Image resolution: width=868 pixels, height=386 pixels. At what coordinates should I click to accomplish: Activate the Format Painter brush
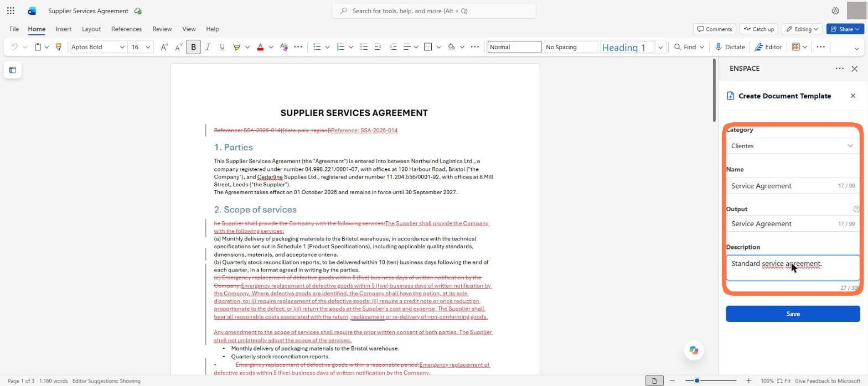pyautogui.click(x=58, y=47)
